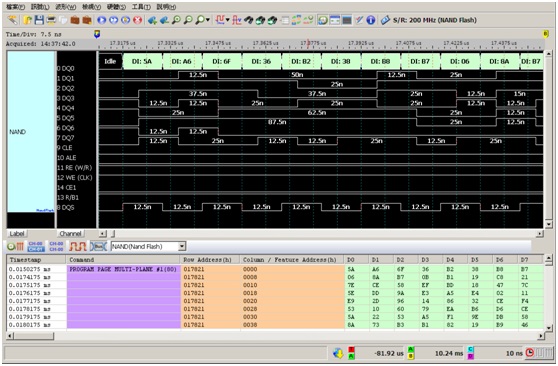Click the blue info icon in toolbar
The image size is (558, 366).
[371, 20]
